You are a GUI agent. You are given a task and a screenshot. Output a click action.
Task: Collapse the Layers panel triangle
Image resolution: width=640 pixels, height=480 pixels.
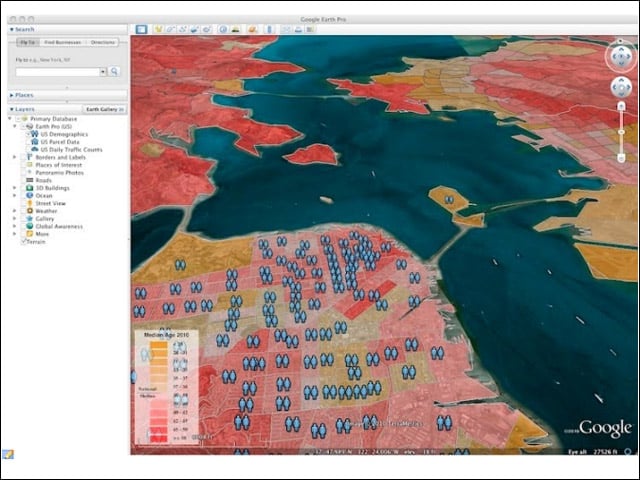pyautogui.click(x=11, y=109)
